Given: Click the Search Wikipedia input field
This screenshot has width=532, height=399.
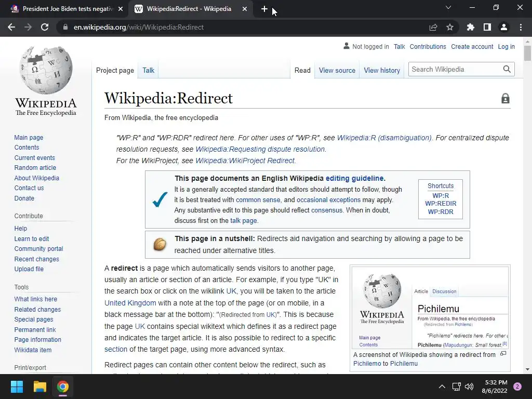Looking at the screenshot, I should (455, 69).
